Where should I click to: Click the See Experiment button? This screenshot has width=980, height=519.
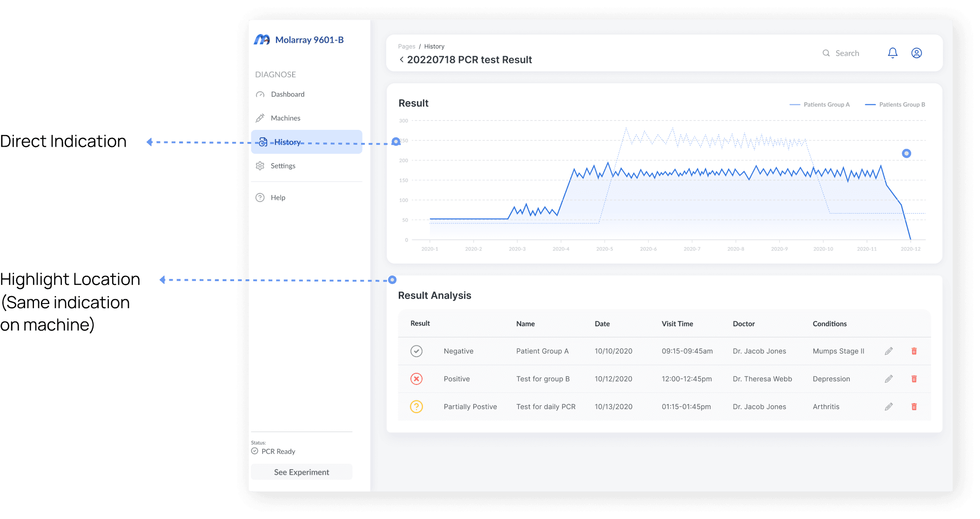point(302,472)
